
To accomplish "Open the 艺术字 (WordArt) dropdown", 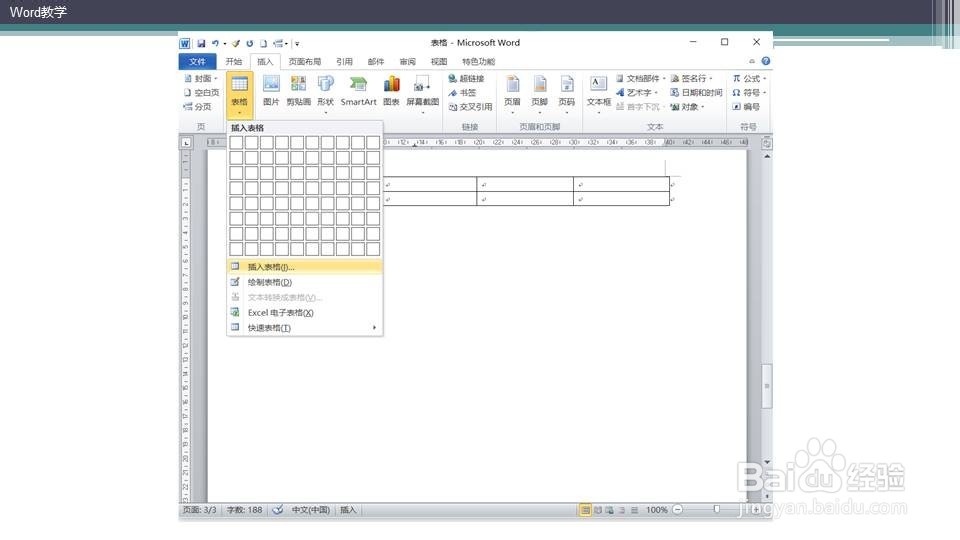I will point(637,92).
